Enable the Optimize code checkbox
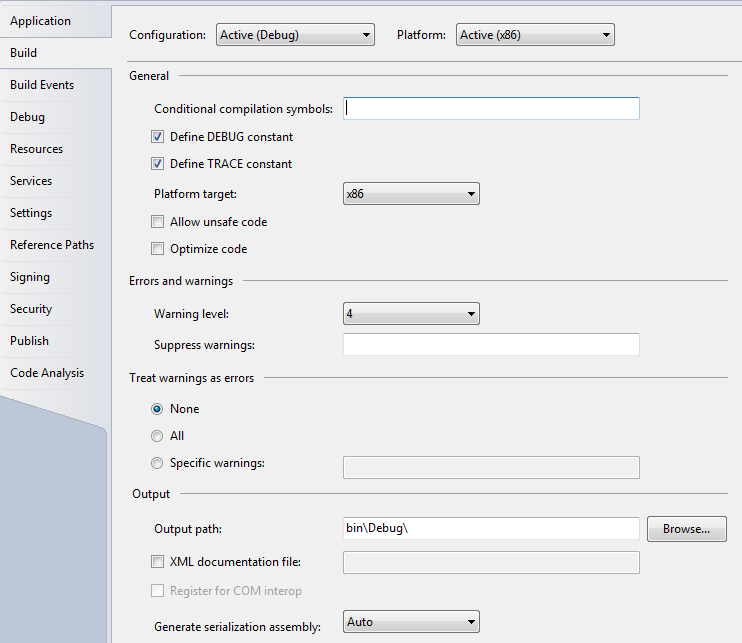The height and width of the screenshot is (643, 742). (x=157, y=249)
